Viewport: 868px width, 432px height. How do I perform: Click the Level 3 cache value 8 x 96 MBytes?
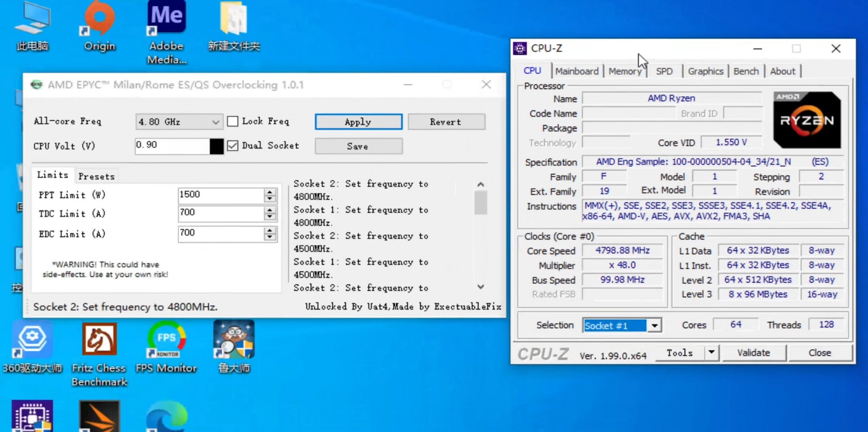(x=758, y=294)
